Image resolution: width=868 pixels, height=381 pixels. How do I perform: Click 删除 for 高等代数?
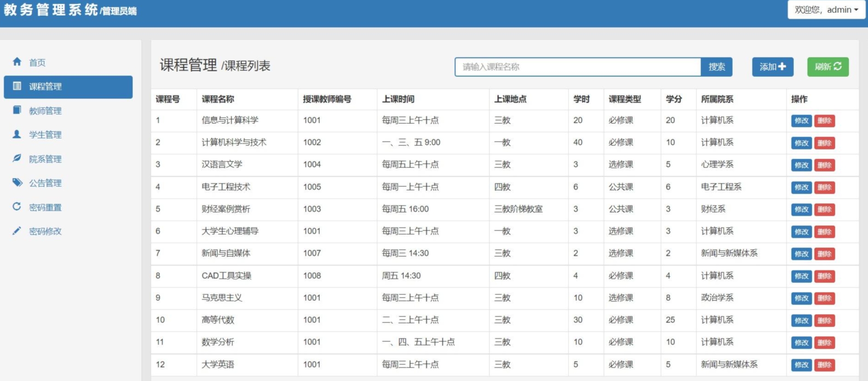(824, 320)
